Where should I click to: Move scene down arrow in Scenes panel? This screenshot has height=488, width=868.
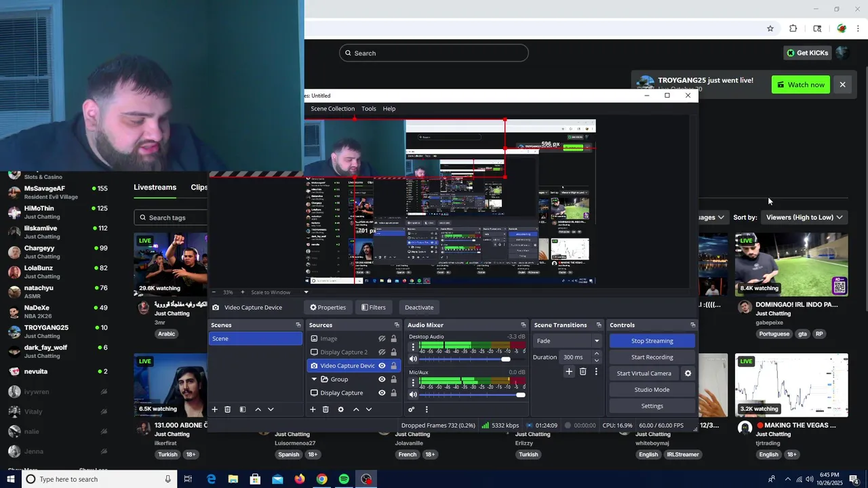coord(271,409)
